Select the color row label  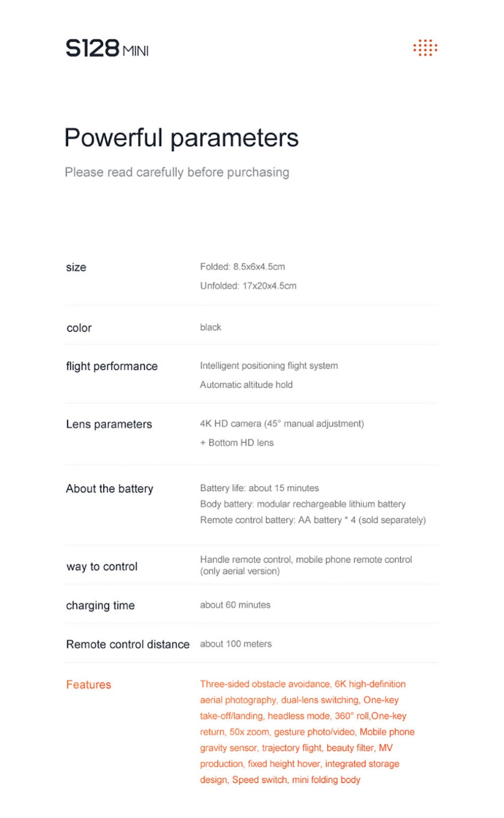click(x=79, y=328)
